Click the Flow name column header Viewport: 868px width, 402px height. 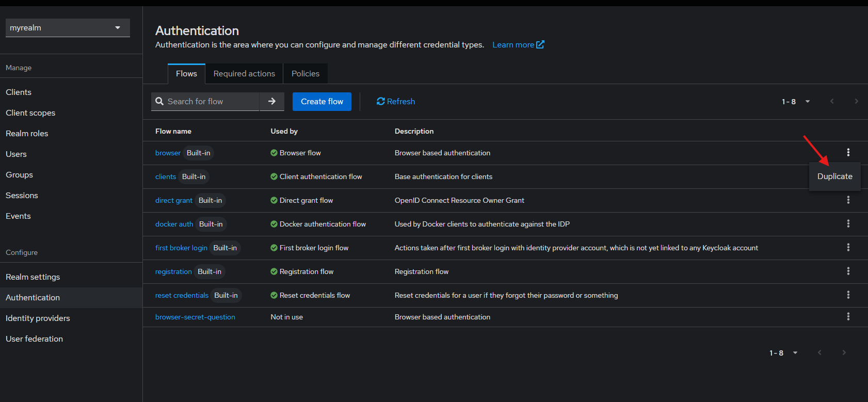[x=173, y=131]
